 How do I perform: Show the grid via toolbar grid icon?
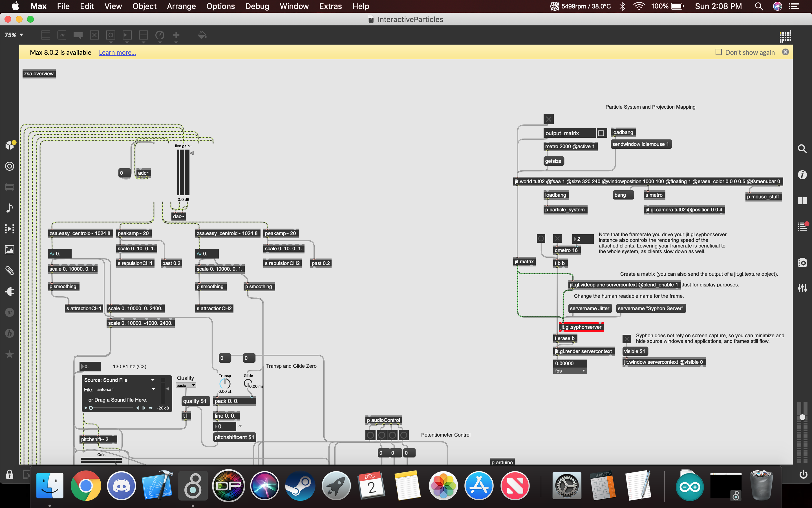[x=785, y=36]
